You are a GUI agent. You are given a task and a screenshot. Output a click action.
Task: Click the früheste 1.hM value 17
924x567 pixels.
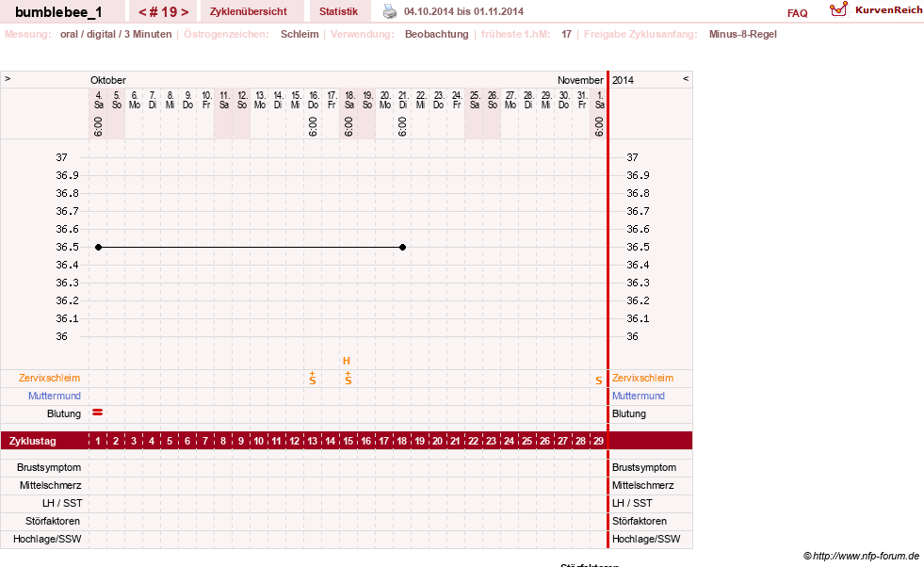coord(566,34)
